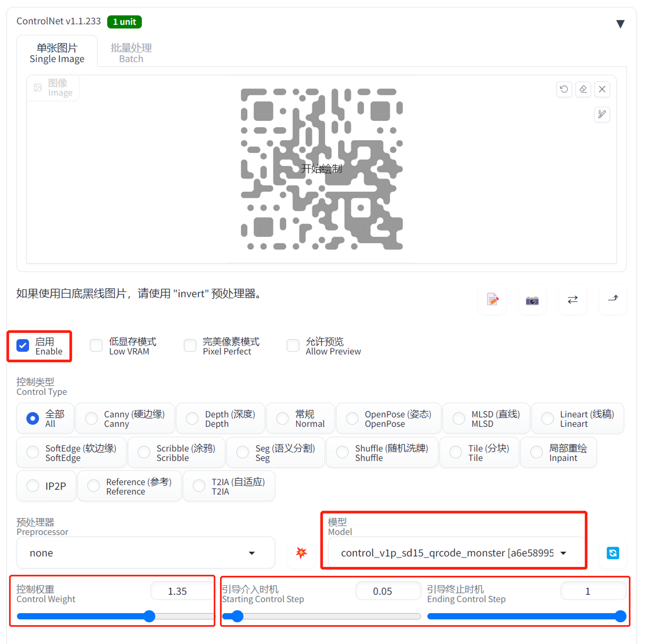Click the ControlNet v1.1.233 title
Image resolution: width=645 pixels, height=644 pixels.
pos(59,21)
